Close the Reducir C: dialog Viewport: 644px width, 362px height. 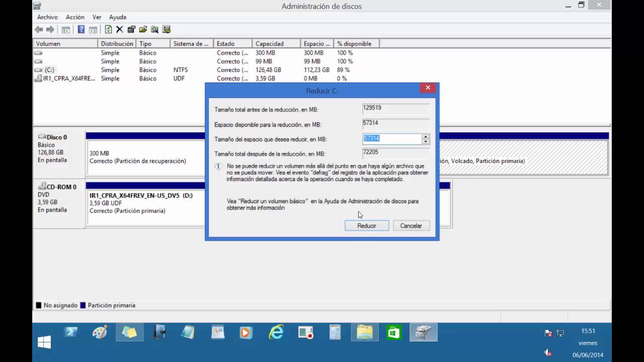click(x=428, y=87)
